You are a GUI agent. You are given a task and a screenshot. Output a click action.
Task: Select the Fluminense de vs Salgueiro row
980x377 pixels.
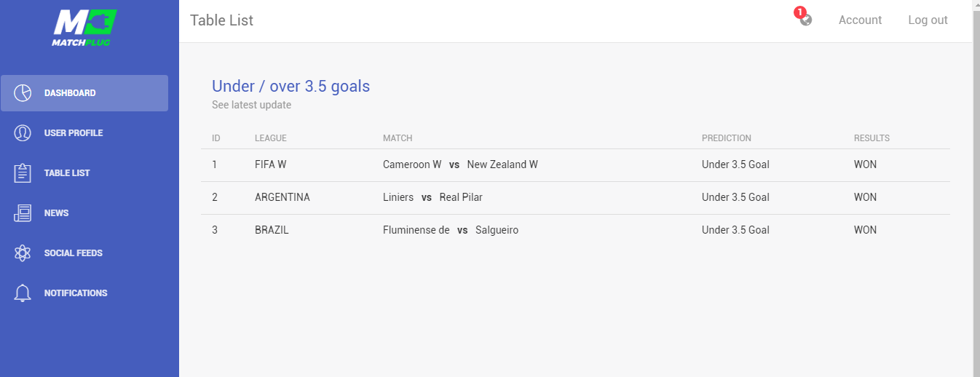point(451,231)
